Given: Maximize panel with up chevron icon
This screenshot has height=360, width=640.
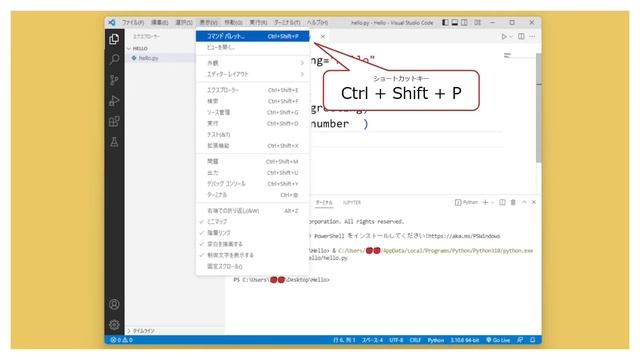Looking at the screenshot, I should point(524,202).
